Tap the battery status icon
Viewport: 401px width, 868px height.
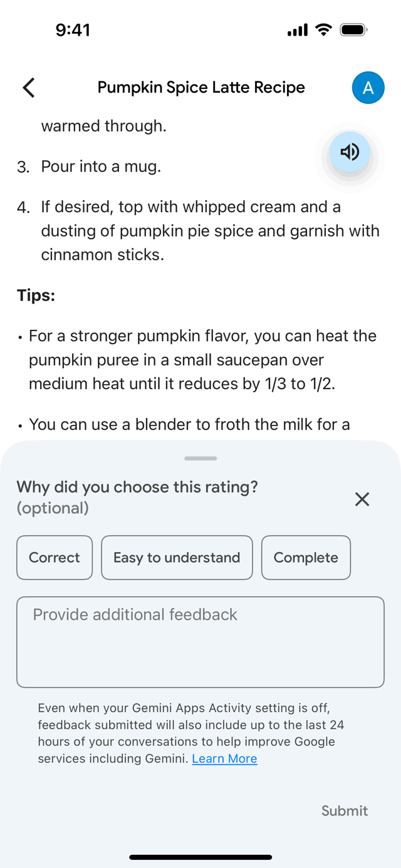coord(354,29)
